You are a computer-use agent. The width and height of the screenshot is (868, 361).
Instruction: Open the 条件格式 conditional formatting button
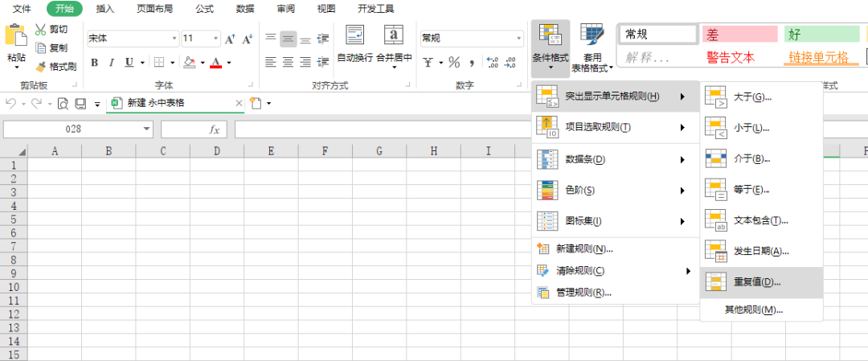[551, 48]
